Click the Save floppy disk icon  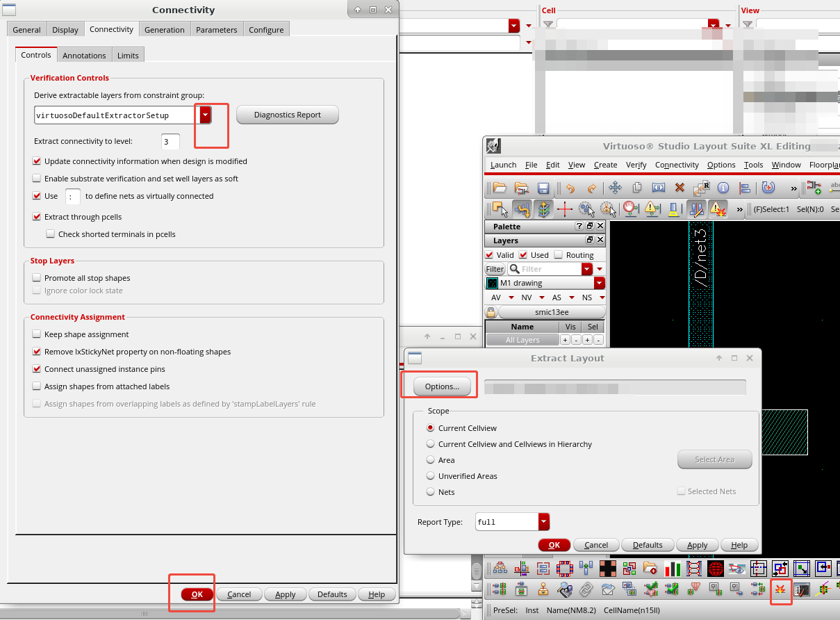(543, 188)
